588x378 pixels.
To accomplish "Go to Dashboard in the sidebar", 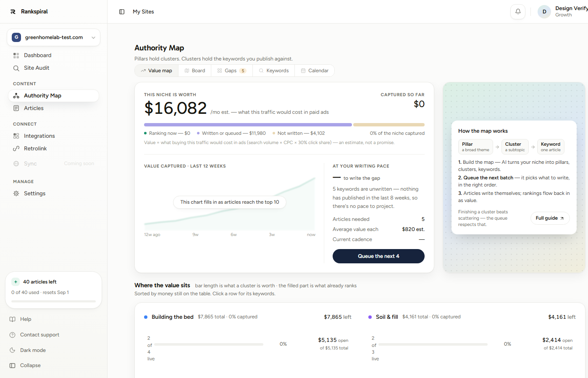I will point(53,55).
